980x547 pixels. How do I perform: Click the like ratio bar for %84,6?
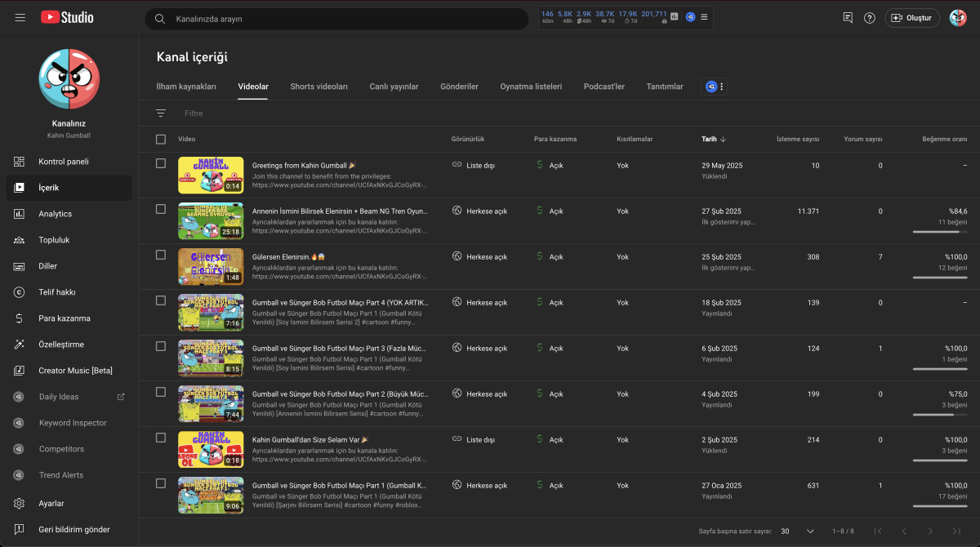[x=939, y=232]
